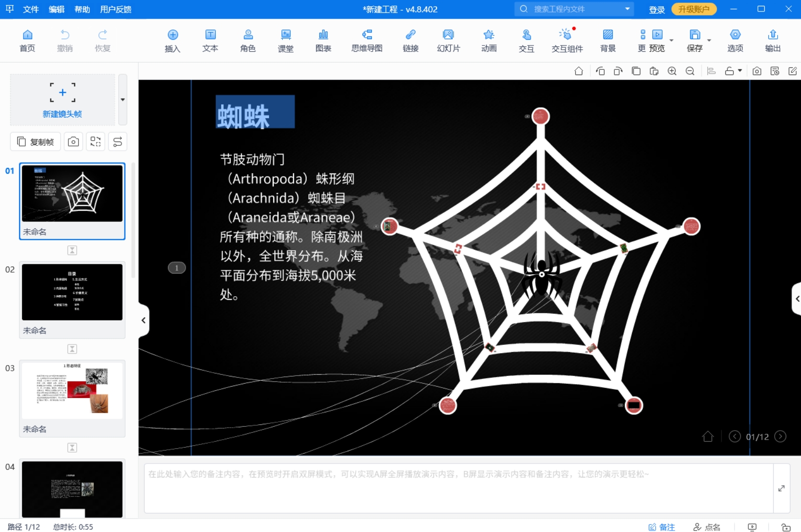Open the 文件 menu
This screenshot has width=801, height=532.
31,9
